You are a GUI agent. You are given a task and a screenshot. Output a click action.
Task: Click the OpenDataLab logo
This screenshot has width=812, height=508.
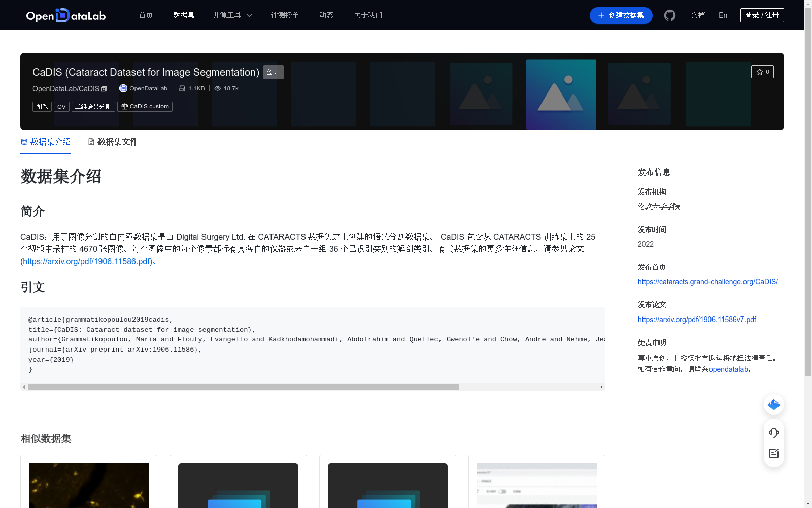click(65, 15)
